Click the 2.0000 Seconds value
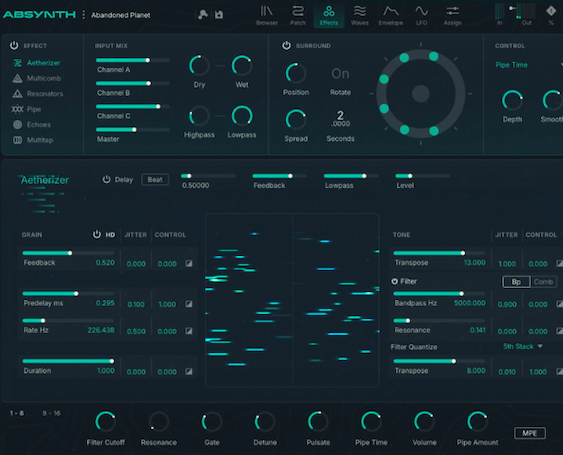This screenshot has width=563, height=455. (340, 119)
